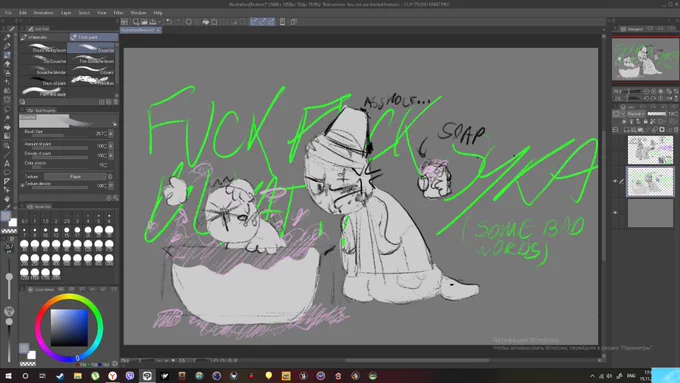Toggle Lock layer icon in Layer panel
This screenshot has width=680, height=383.
click(646, 121)
